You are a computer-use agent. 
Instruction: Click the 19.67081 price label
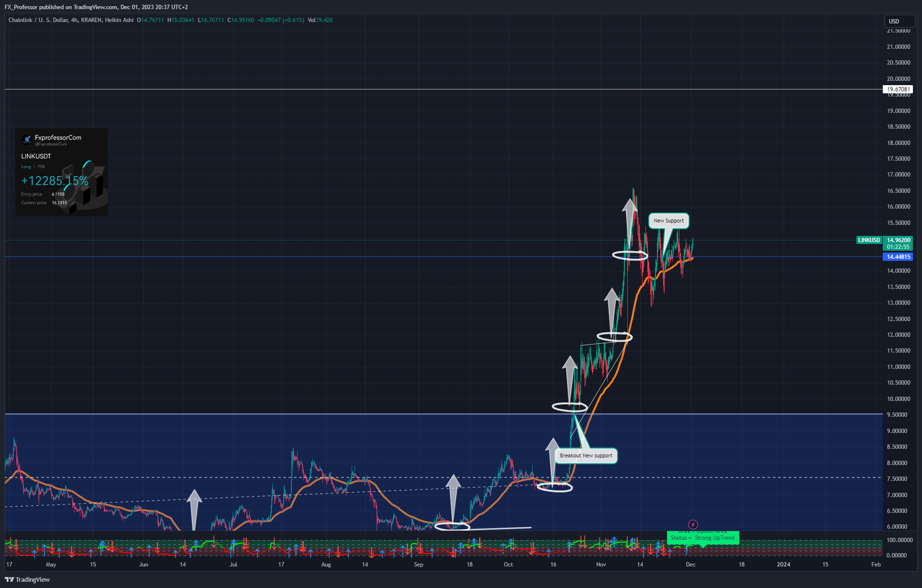tap(898, 89)
